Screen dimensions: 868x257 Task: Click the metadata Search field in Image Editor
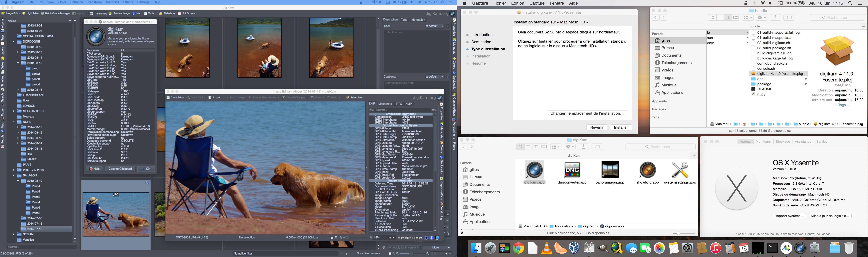click(403, 110)
